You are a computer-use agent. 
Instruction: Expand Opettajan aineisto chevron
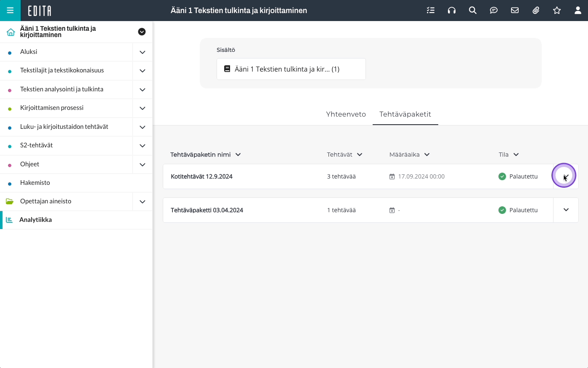coord(143,202)
